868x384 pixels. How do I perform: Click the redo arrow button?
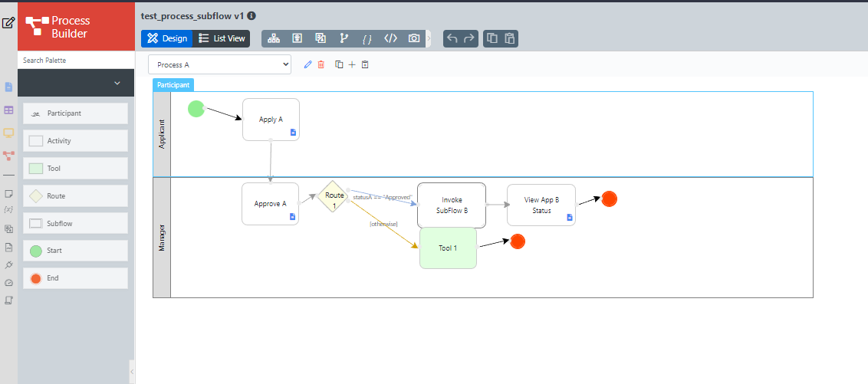469,38
